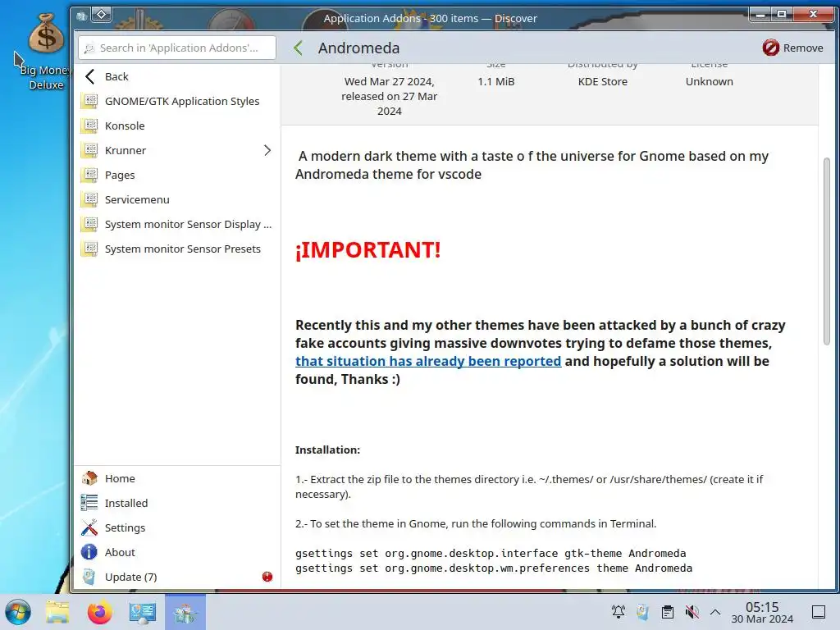840x630 pixels.
Task: Click the green back arrow beside Andromeda
Action: tap(299, 48)
